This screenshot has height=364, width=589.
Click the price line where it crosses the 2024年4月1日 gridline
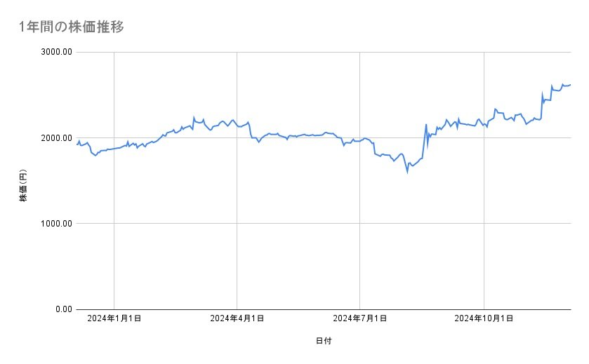click(x=237, y=126)
